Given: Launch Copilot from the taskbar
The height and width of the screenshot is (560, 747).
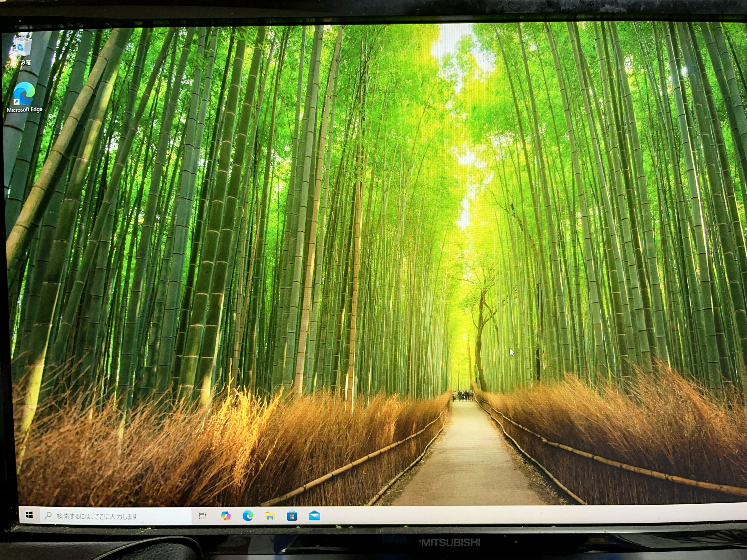Looking at the screenshot, I should point(226,515).
